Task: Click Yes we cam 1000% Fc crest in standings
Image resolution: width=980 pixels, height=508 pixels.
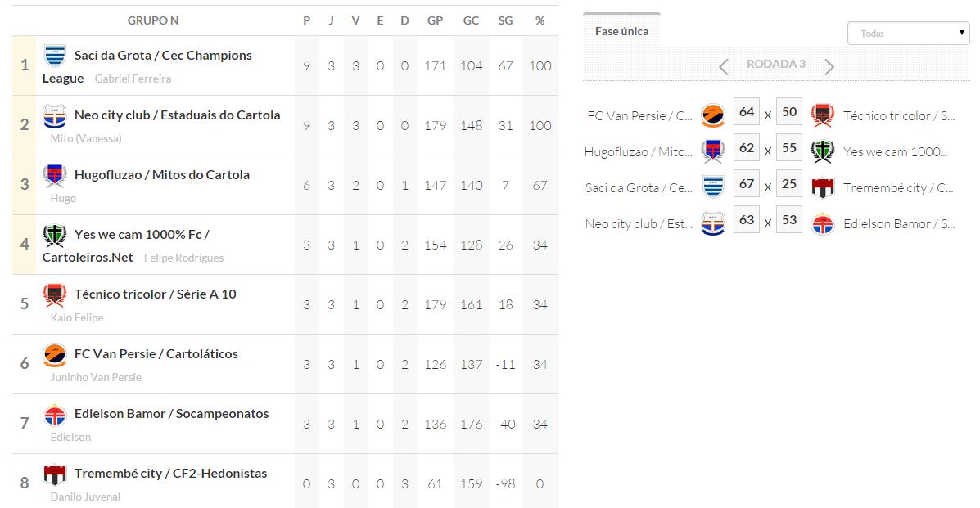Action: tap(55, 235)
